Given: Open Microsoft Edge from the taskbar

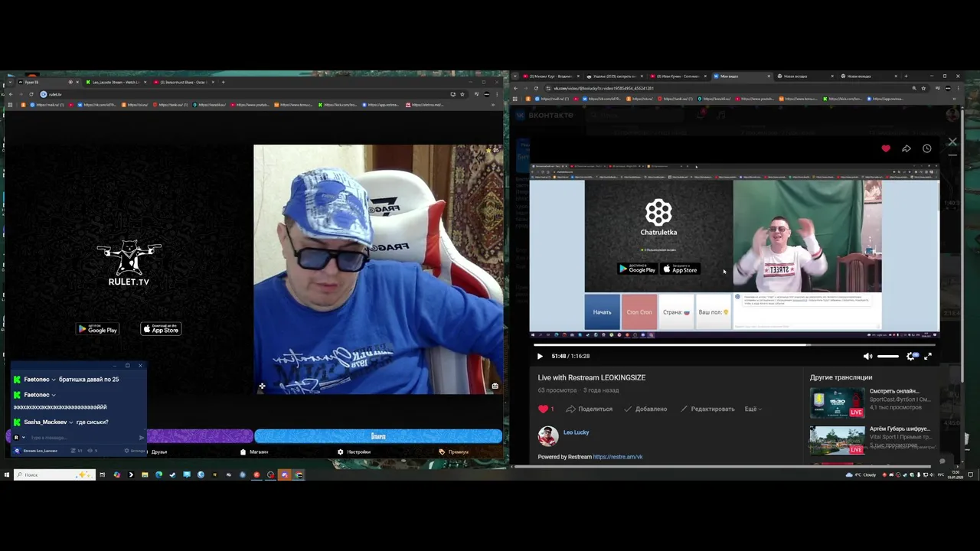Looking at the screenshot, I should tap(158, 474).
